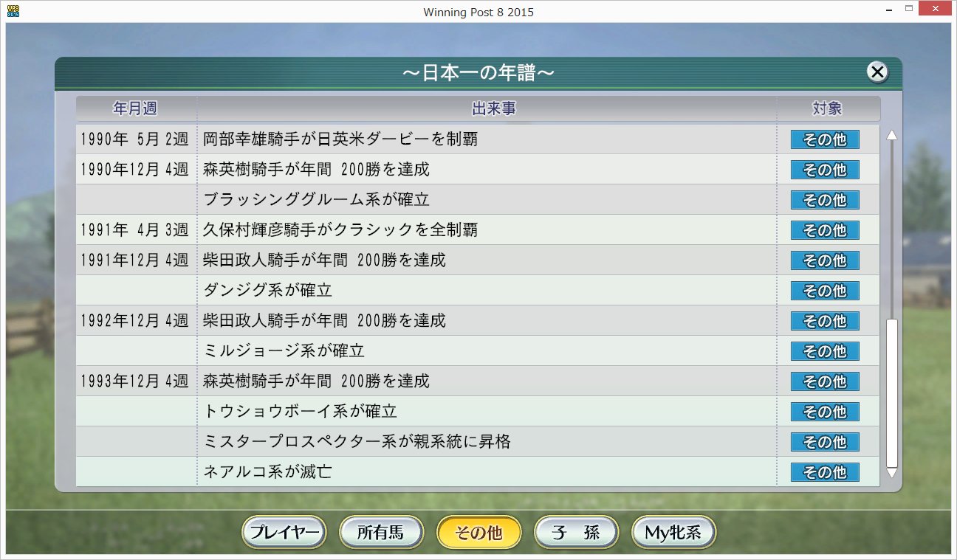Select the highlighted その他 filter
This screenshot has height=560, width=957.
tap(478, 531)
